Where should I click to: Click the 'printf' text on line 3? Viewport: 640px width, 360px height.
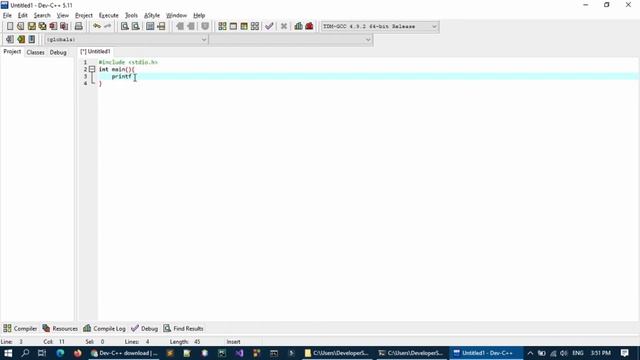point(121,76)
